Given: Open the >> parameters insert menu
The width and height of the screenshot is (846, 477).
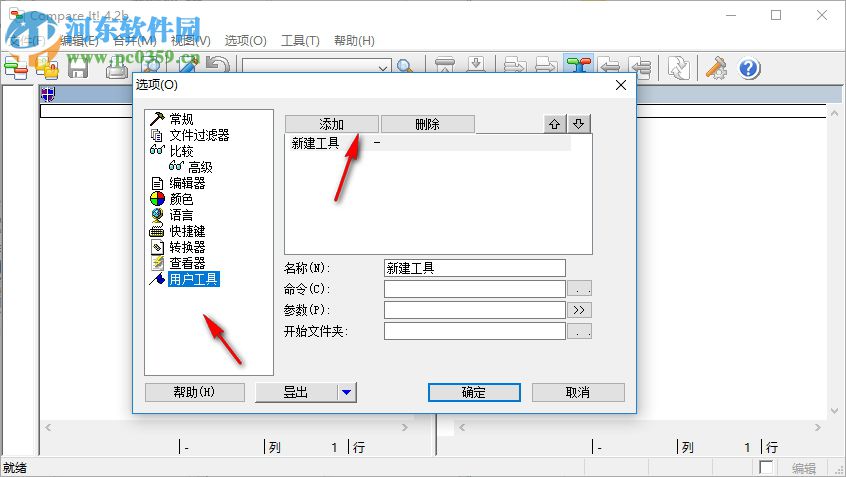Looking at the screenshot, I should (579, 310).
